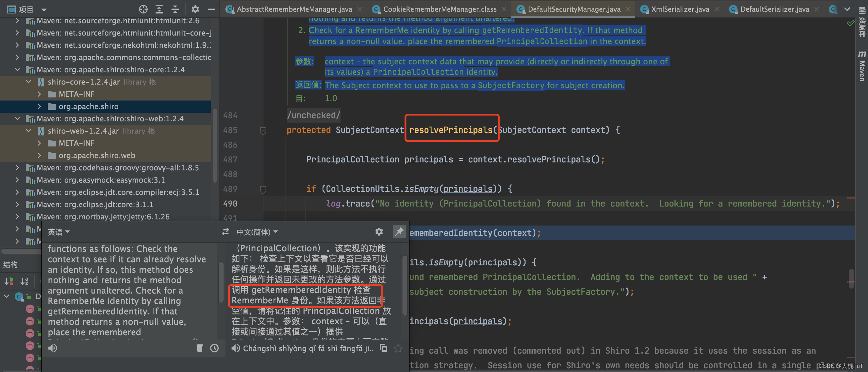Screen dimensions: 868x372
Task: Close the XmlSerializer.java tab
Action: click(x=717, y=9)
